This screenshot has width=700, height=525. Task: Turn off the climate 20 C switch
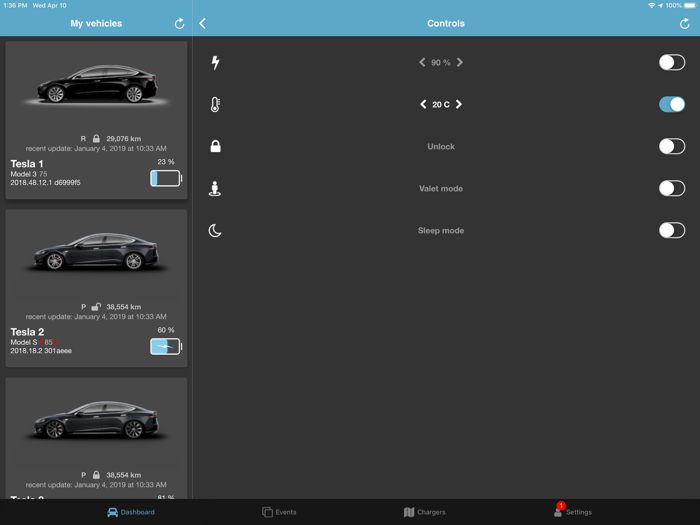672,104
